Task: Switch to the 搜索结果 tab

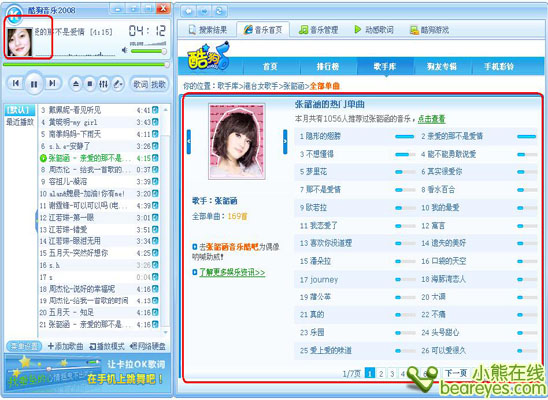Action: (208, 30)
